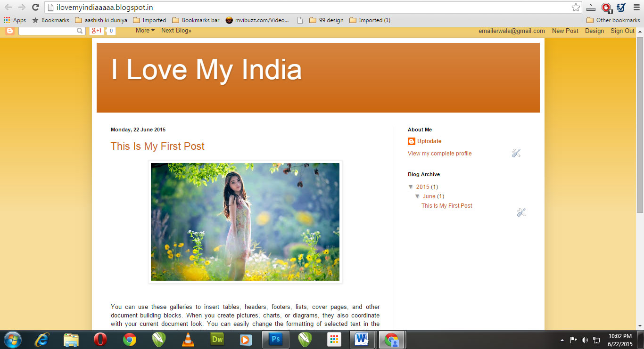The image size is (644, 349).
Task: Bookmark this page with the star icon
Action: 576,8
